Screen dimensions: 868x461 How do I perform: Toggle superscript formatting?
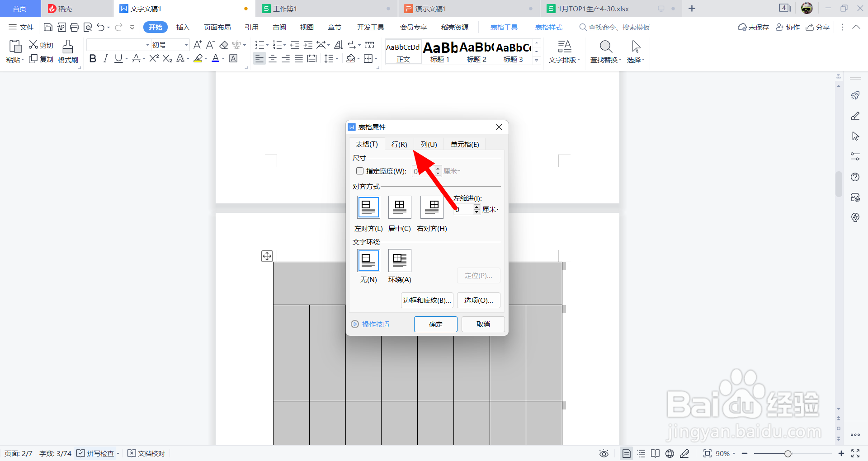[154, 58]
